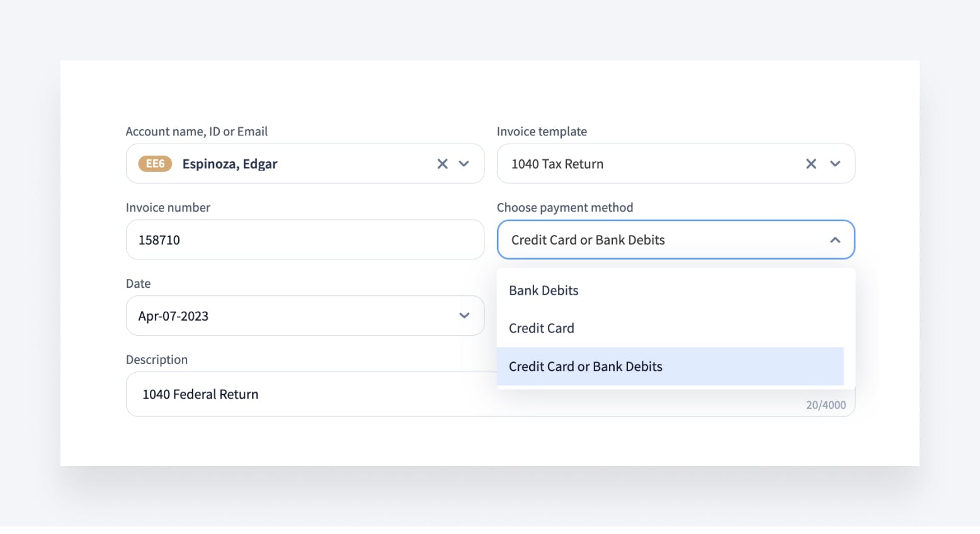The width and height of the screenshot is (980, 534).
Task: Click the EE6 account initials badge
Action: pyautogui.click(x=155, y=164)
